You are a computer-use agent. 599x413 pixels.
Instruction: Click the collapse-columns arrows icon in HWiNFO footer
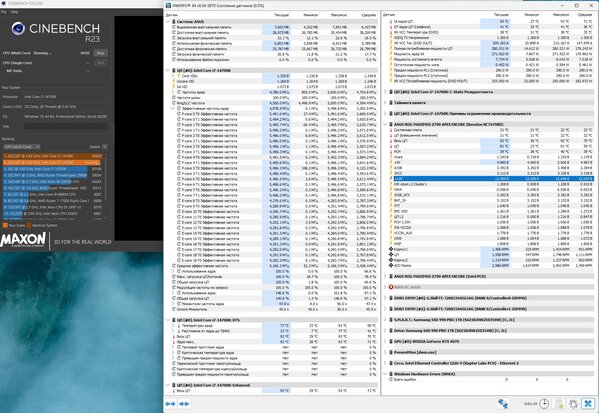(x=185, y=404)
